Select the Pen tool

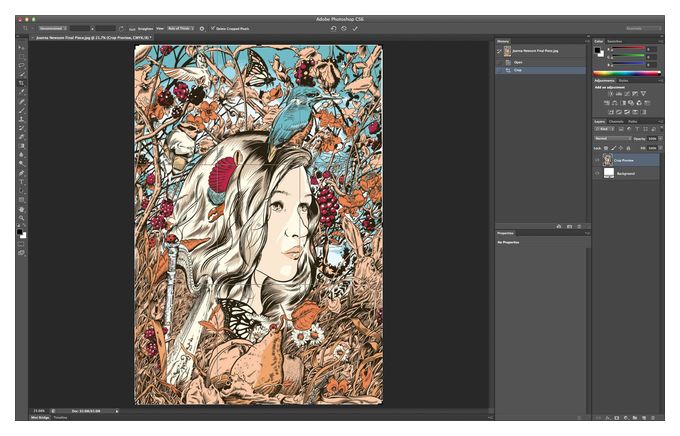21,173
